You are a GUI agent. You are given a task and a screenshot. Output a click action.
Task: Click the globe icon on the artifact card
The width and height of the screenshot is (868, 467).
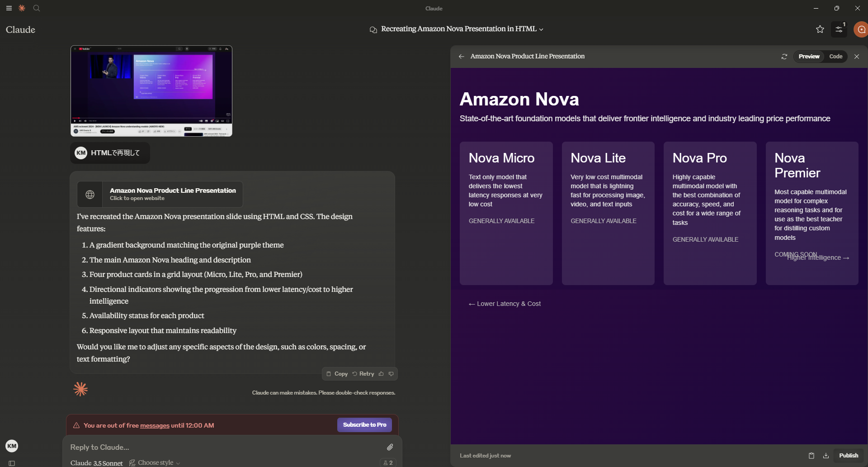tap(90, 195)
